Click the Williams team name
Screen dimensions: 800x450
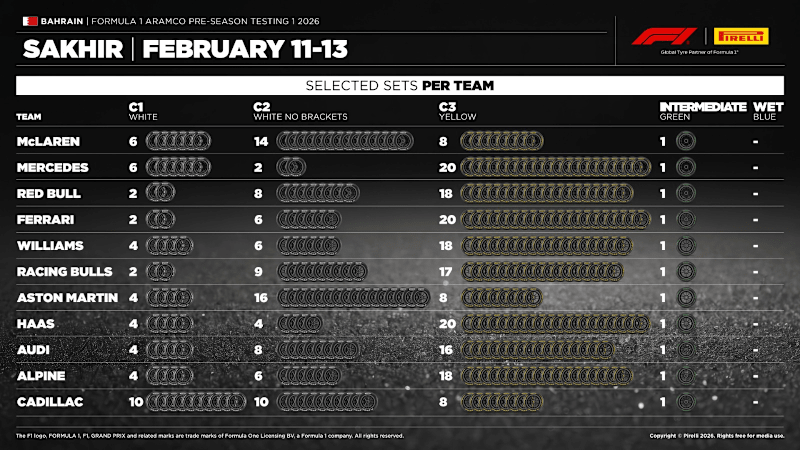(x=48, y=245)
